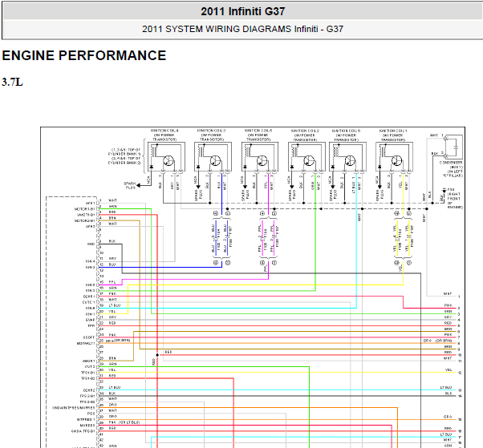Click the POS pin label
483x448 pixels.
click(91, 414)
